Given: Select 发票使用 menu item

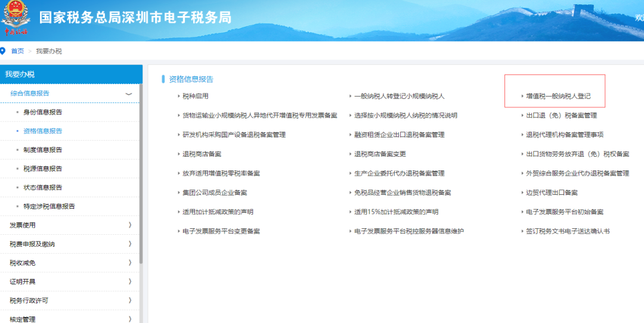Looking at the screenshot, I should (x=23, y=225).
